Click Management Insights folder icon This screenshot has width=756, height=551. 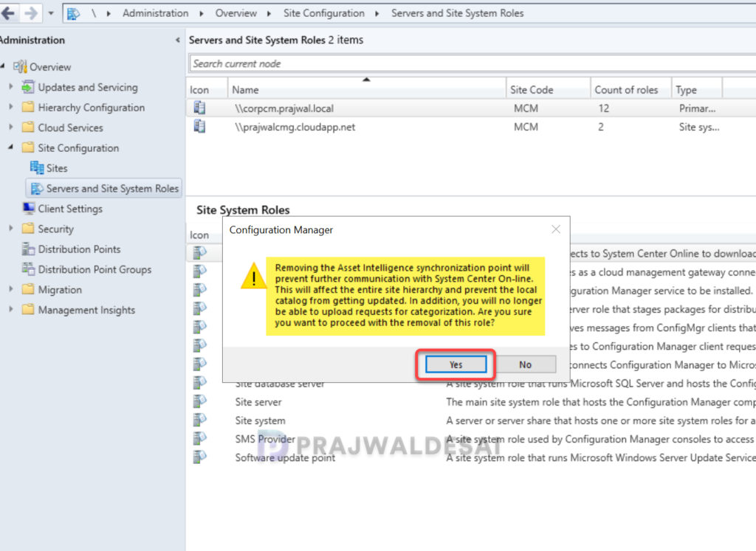(28, 310)
